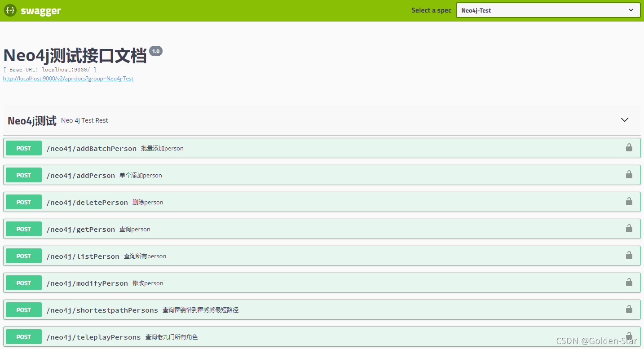Open authorization lock for /neo4j/deletePerson
The height and width of the screenshot is (349, 644).
629,202
